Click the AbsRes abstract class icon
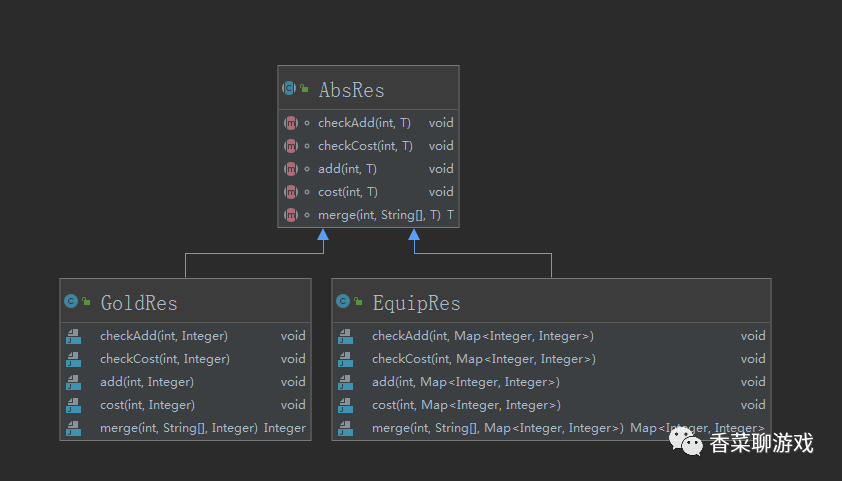The height and width of the screenshot is (481, 842). [x=289, y=88]
